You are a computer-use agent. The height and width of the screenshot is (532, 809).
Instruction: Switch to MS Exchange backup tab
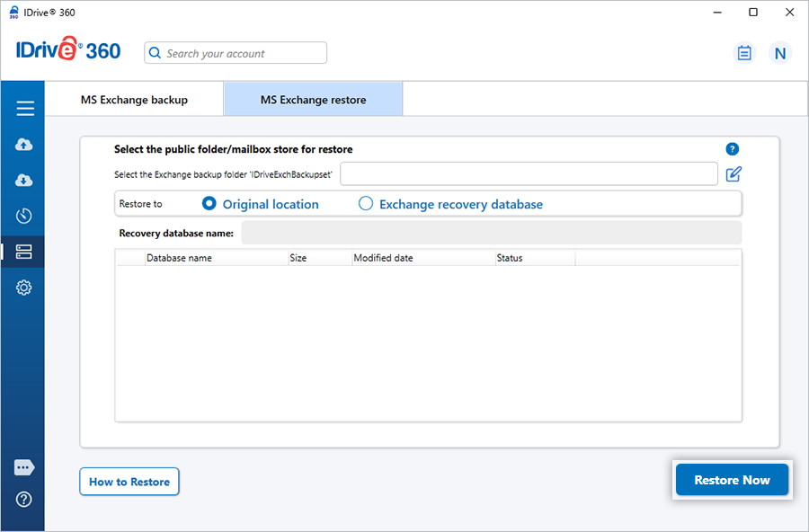pos(134,100)
